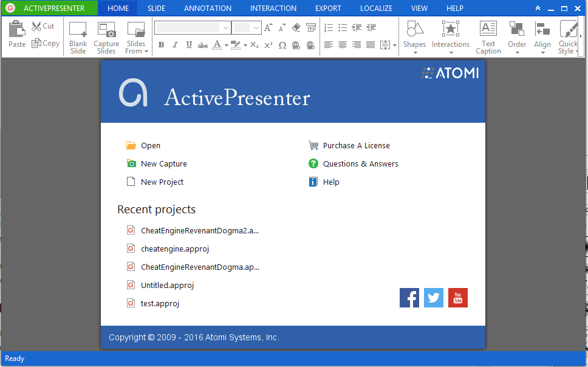The width and height of the screenshot is (588, 367).
Task: Expand the font color dropdown arrow
Action: pyautogui.click(x=227, y=46)
